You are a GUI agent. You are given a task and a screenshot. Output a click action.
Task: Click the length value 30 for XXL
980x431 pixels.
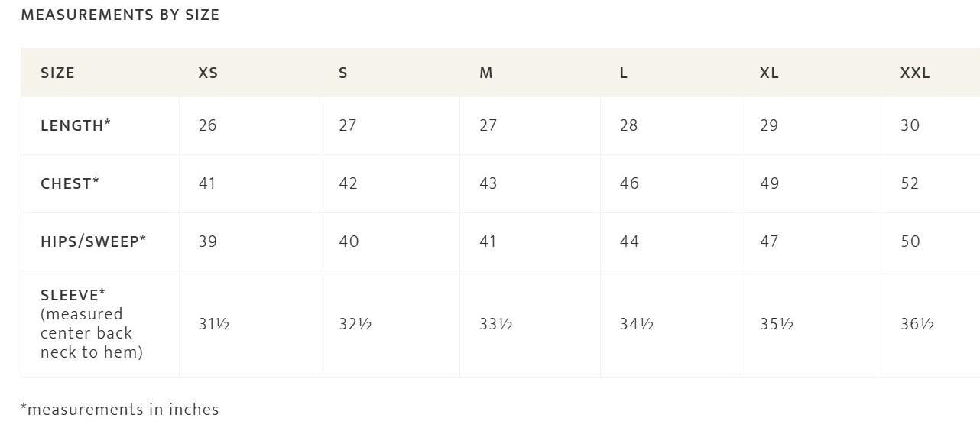pyautogui.click(x=910, y=125)
